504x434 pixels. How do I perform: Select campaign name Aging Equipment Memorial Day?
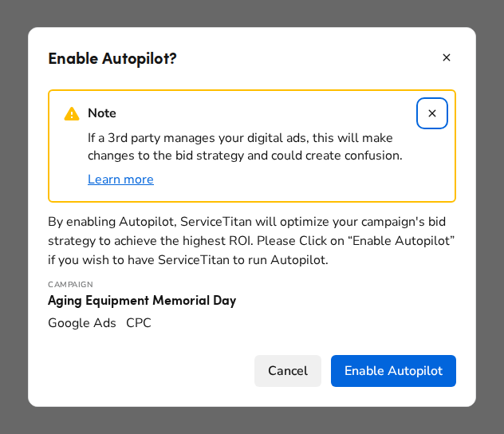[x=142, y=301]
